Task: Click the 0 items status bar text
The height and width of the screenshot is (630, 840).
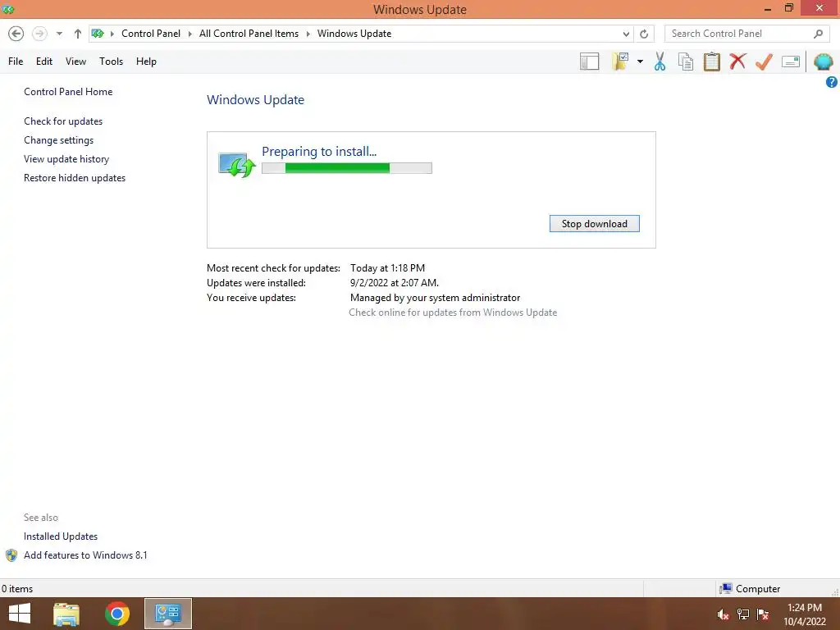Action: [17, 589]
